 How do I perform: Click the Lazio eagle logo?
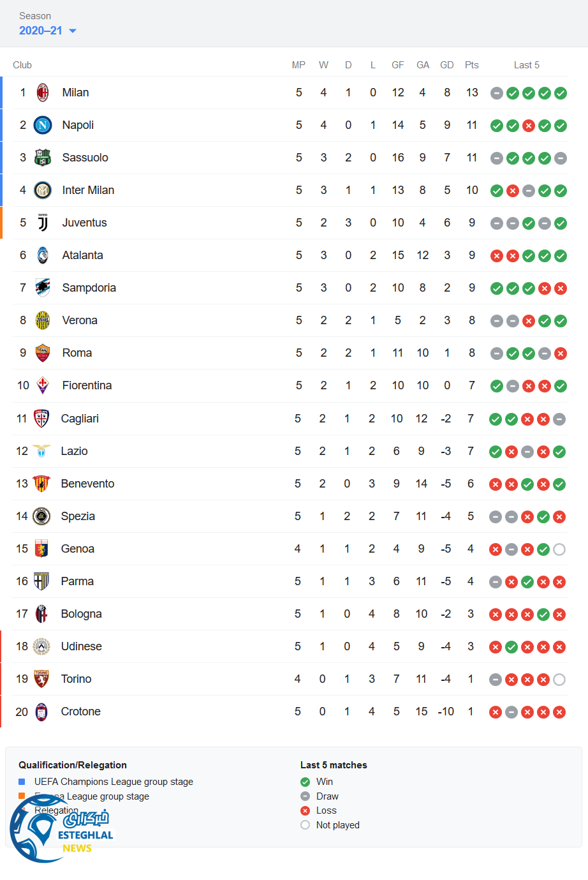point(41,451)
